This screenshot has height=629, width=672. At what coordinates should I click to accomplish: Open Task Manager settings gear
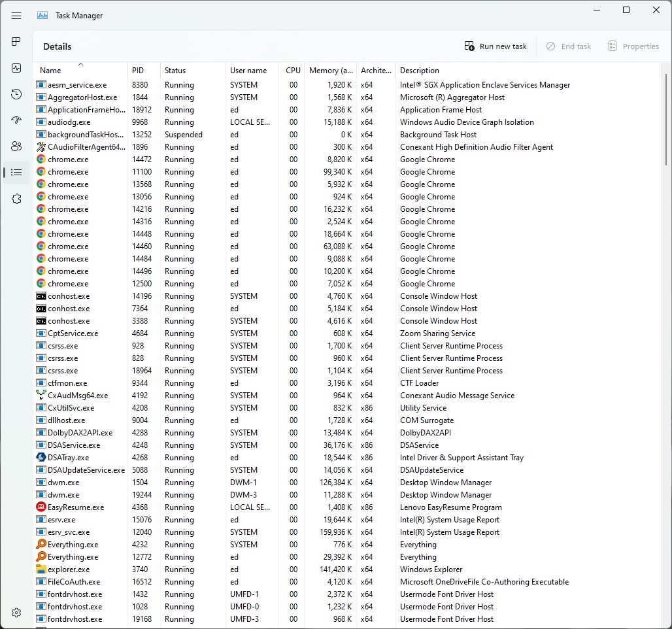tap(16, 613)
